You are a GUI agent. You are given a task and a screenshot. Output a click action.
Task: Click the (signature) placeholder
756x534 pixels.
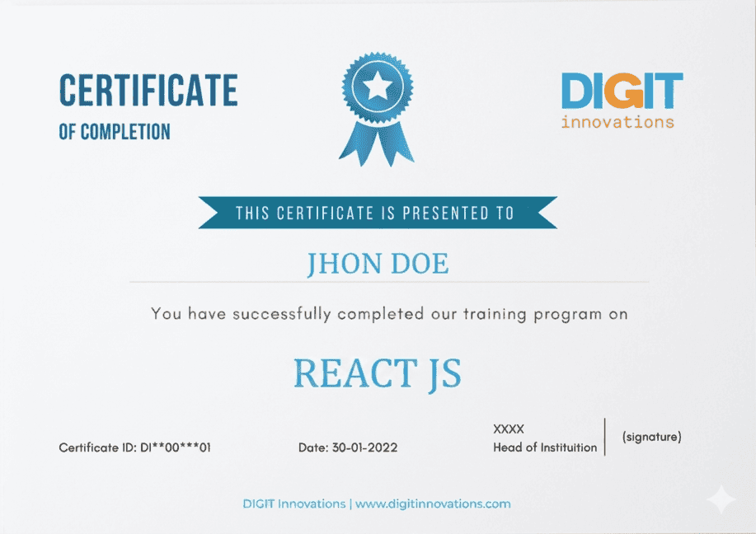[651, 437]
